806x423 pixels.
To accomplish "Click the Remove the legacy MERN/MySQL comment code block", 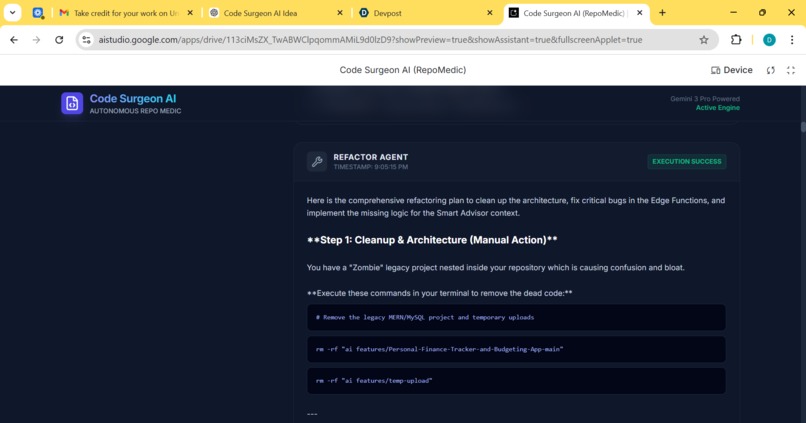I will [x=516, y=317].
